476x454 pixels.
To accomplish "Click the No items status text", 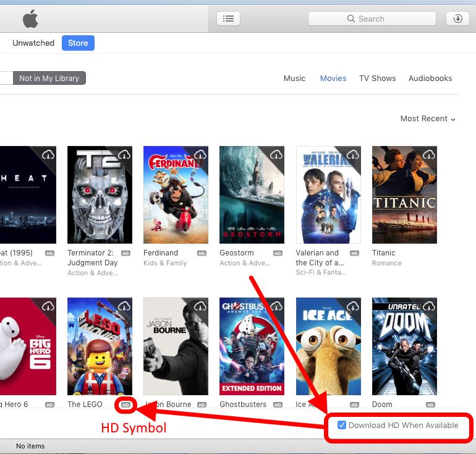I will [x=30, y=446].
